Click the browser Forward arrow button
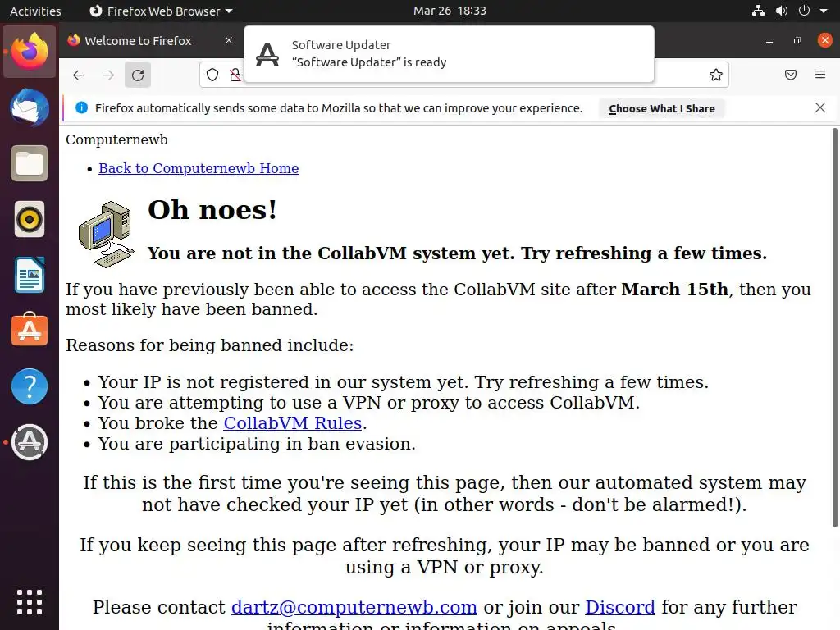This screenshot has height=630, width=840. [108, 75]
